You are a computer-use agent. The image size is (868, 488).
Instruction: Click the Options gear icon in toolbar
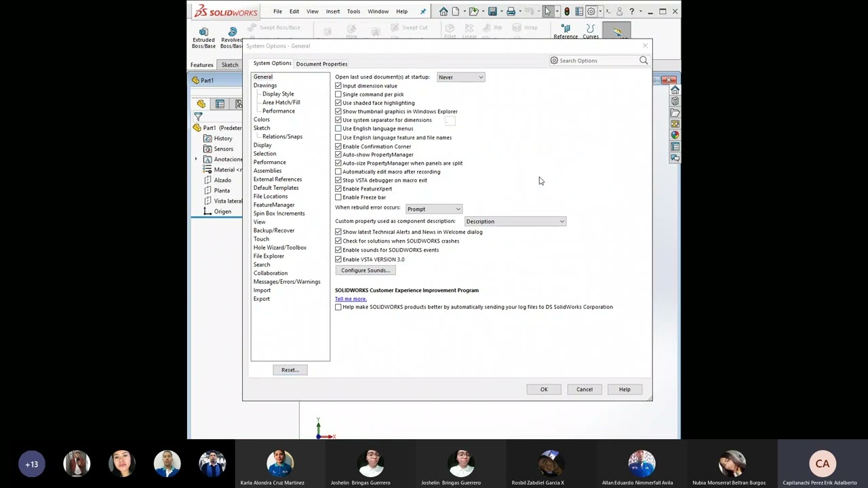pyautogui.click(x=591, y=12)
